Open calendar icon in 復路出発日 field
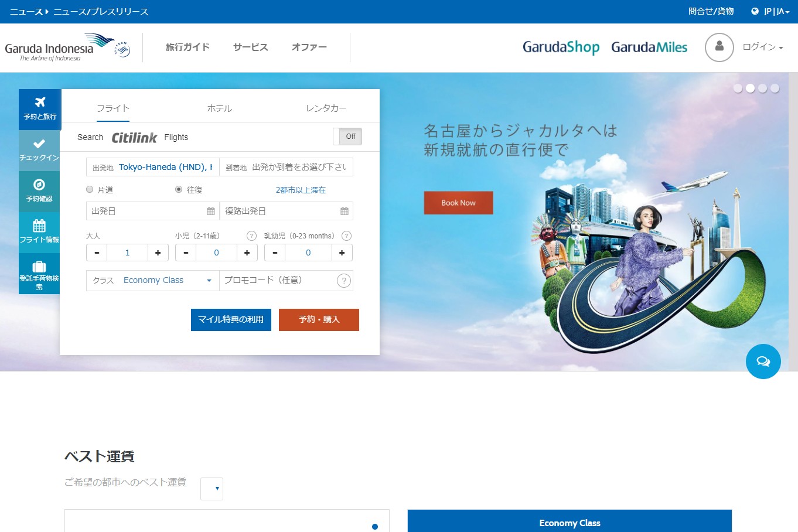Image resolution: width=798 pixels, height=532 pixels. coord(345,211)
